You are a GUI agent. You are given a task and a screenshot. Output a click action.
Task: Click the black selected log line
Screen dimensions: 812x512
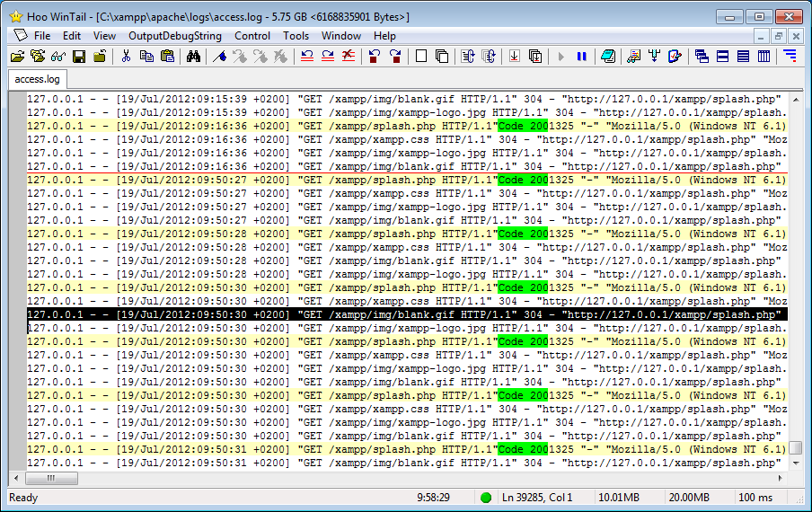(407, 314)
